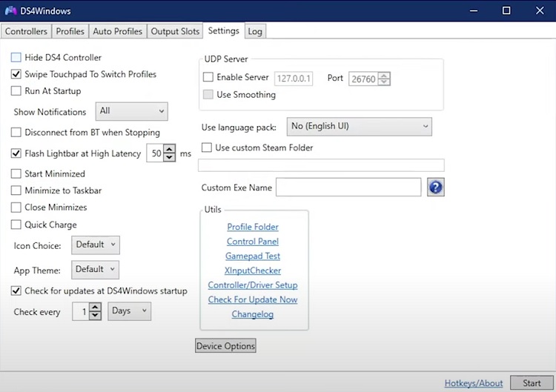Click the UDP port number field
Screen dimensions: 556x392
pos(363,79)
